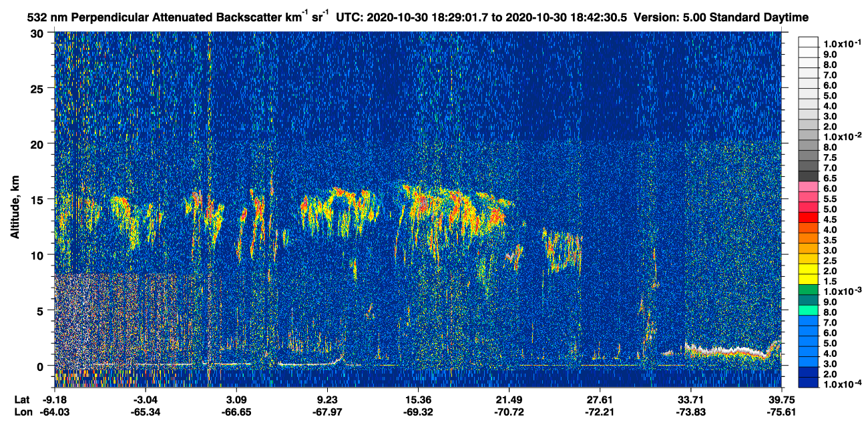Select longitude value -75.61

click(781, 412)
